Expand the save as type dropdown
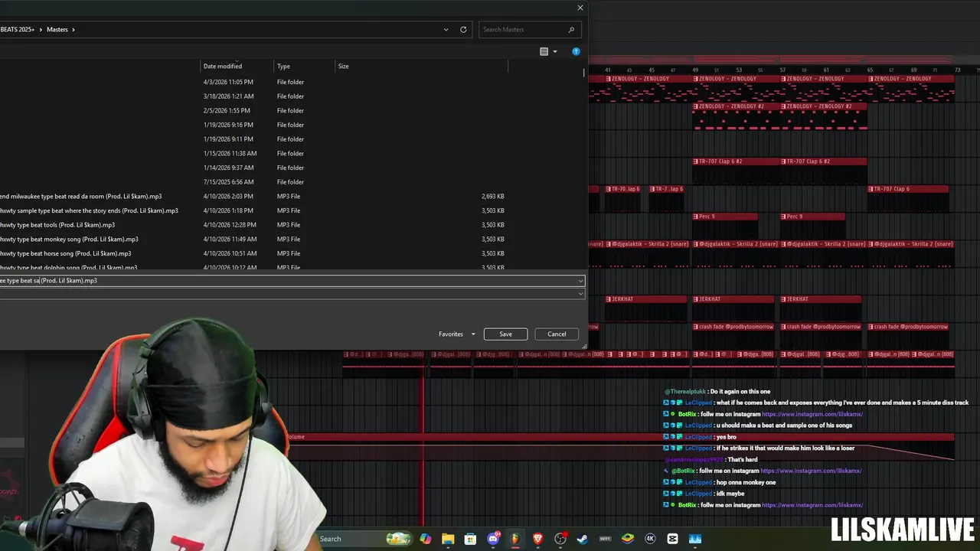This screenshot has width=980, height=551. [580, 294]
